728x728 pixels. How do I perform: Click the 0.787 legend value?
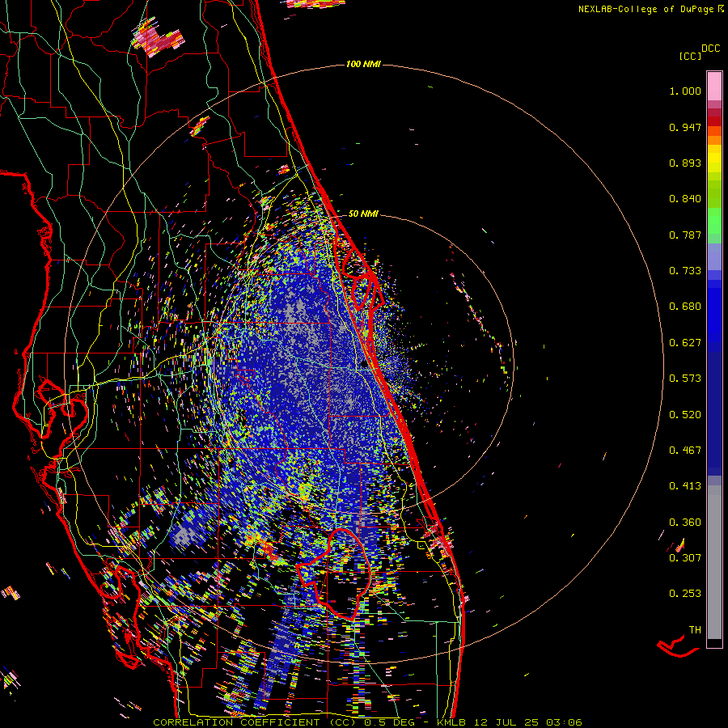685,235
